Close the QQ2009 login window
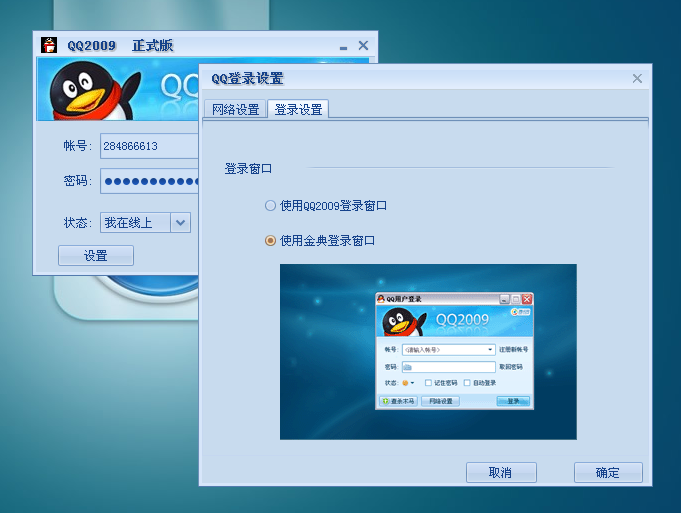Viewport: 681px width, 513px height. [364, 45]
